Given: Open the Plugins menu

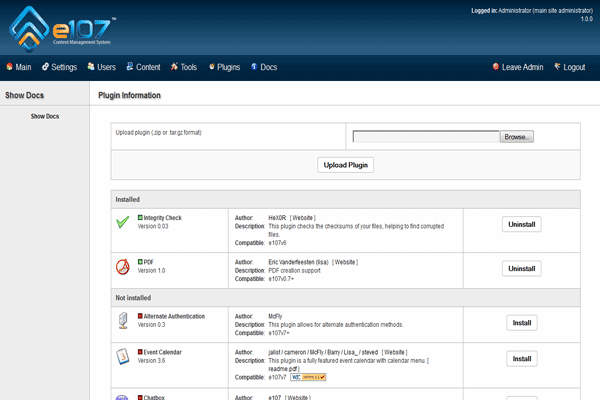Looking at the screenshot, I should [x=224, y=67].
